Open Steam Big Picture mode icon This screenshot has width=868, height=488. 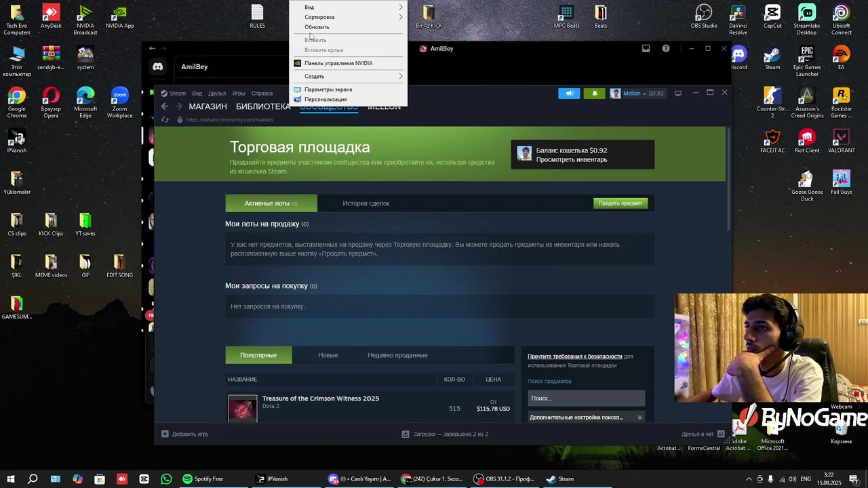(x=677, y=93)
